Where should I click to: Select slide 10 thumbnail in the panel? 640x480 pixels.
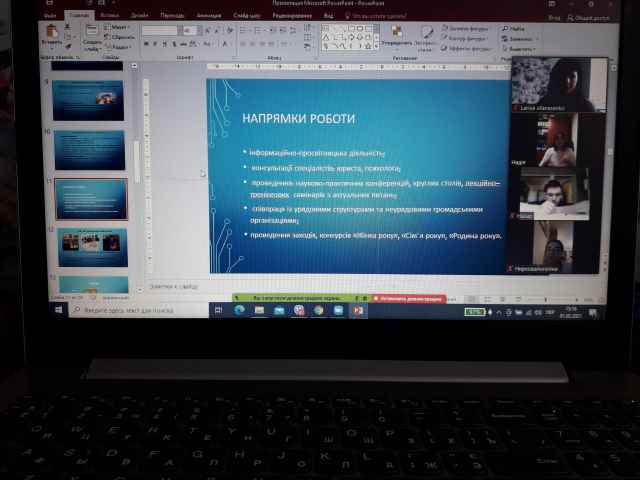89,150
